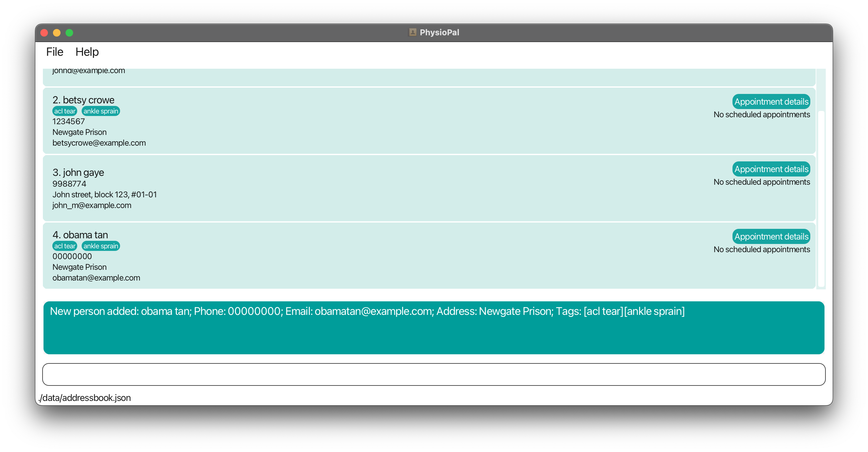Click the green full-screen window button
Screen dimensions: 868x452
coord(69,33)
